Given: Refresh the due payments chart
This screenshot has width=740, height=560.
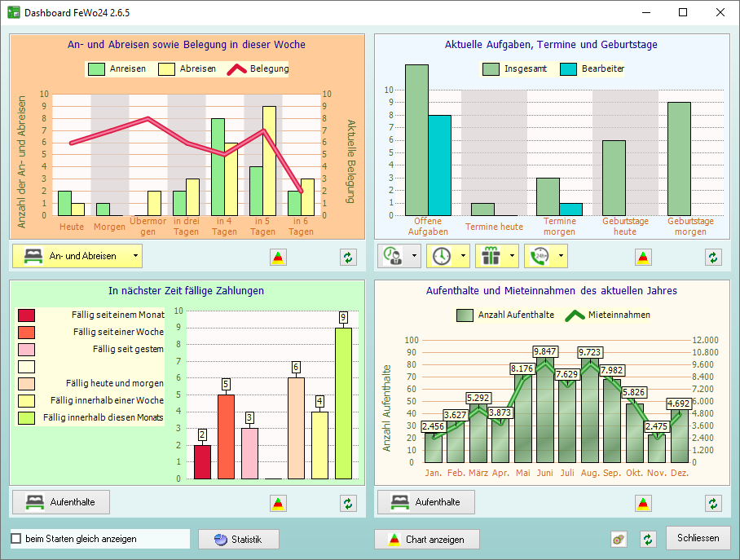Looking at the screenshot, I should (349, 503).
